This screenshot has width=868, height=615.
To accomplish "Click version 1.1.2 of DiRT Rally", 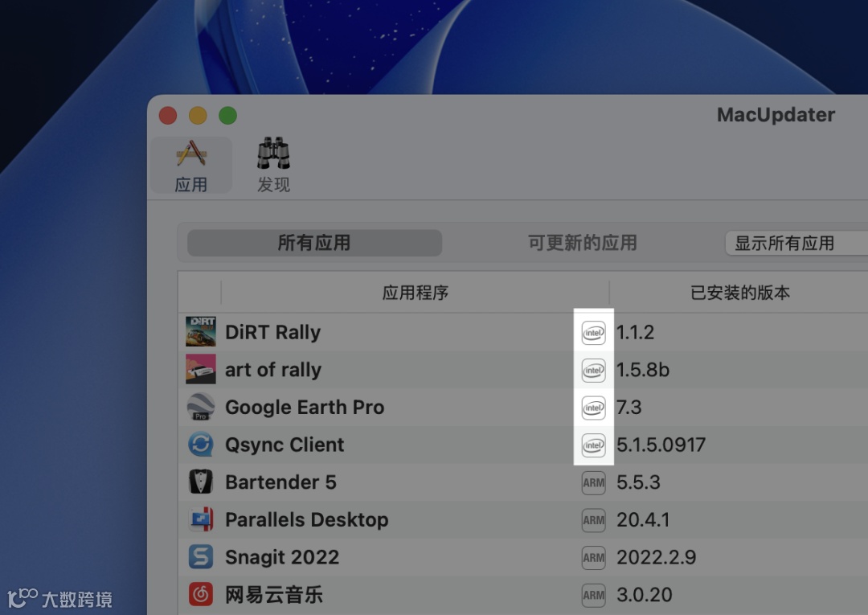I will pyautogui.click(x=635, y=332).
